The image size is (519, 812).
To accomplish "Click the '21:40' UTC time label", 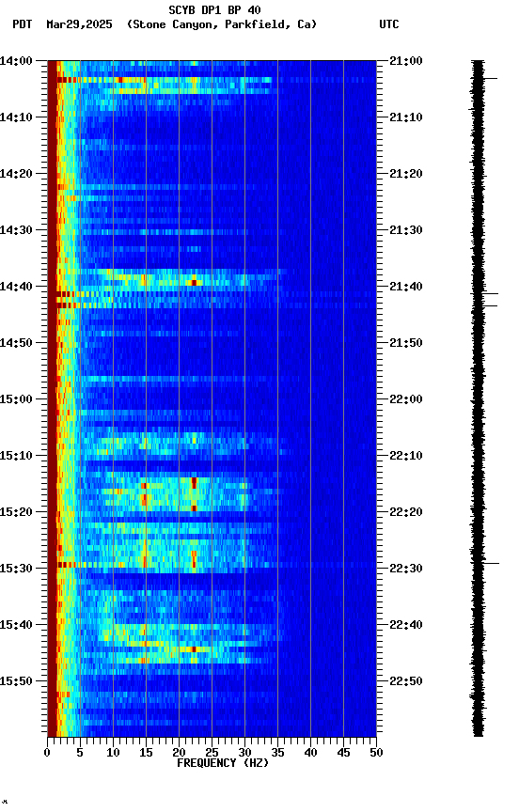I will coord(406,287).
